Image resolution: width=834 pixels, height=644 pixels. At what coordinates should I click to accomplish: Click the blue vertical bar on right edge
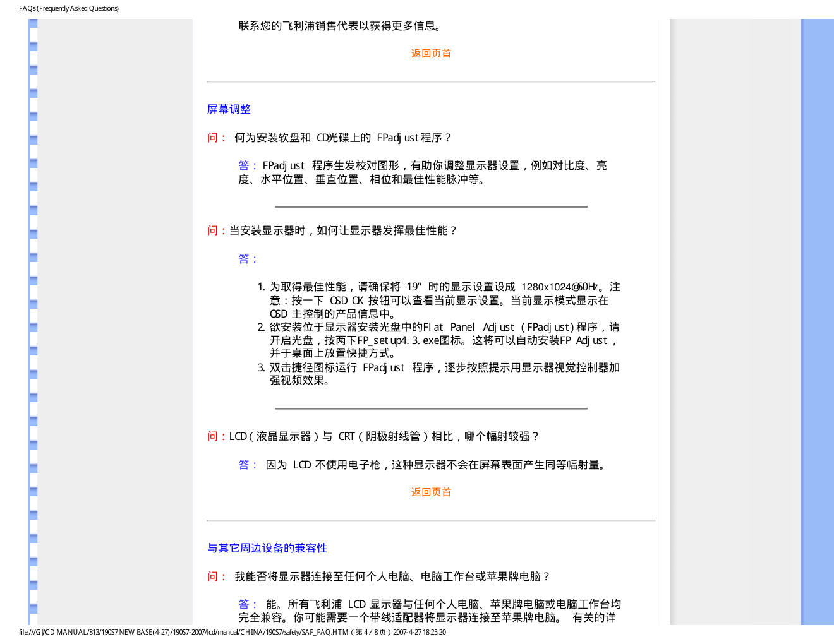pyautogui.click(x=817, y=316)
